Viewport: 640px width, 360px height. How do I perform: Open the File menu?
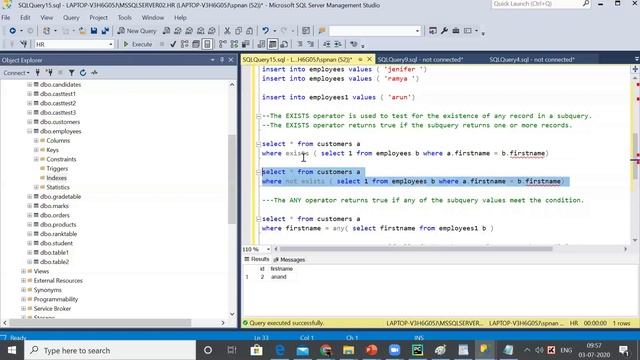(x=6, y=18)
